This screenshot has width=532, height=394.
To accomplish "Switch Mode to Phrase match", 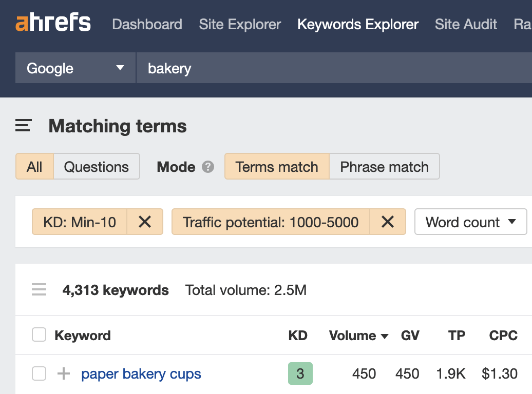I will pos(384,166).
